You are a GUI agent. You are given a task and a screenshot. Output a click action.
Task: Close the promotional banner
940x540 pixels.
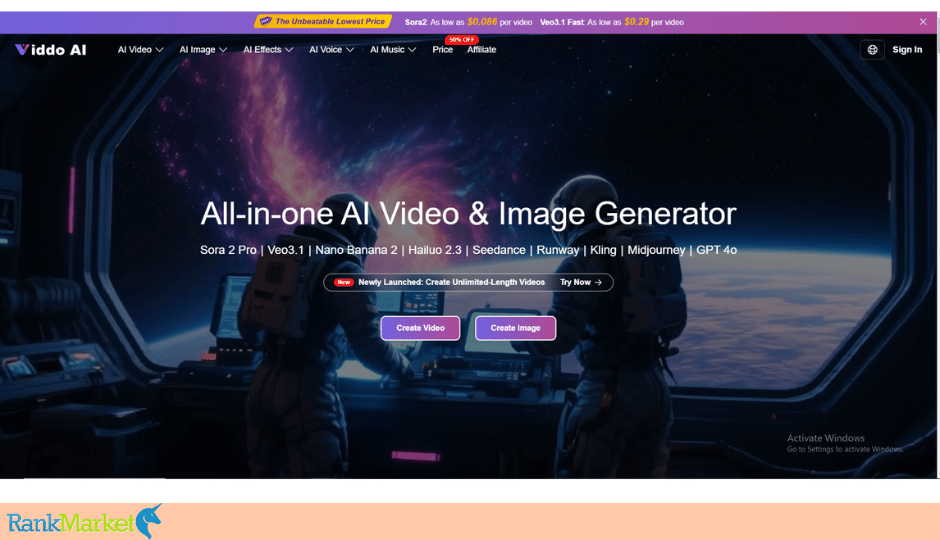[923, 22]
